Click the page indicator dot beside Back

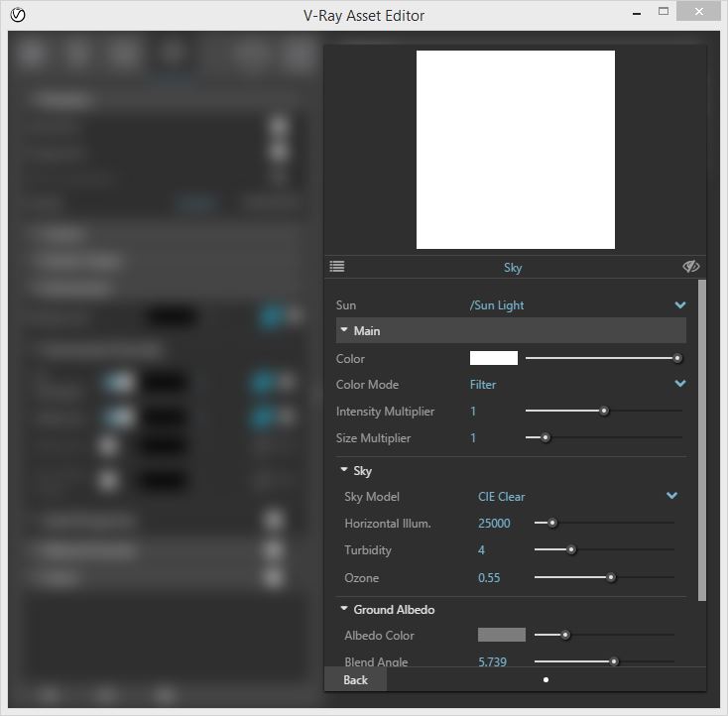click(x=546, y=679)
